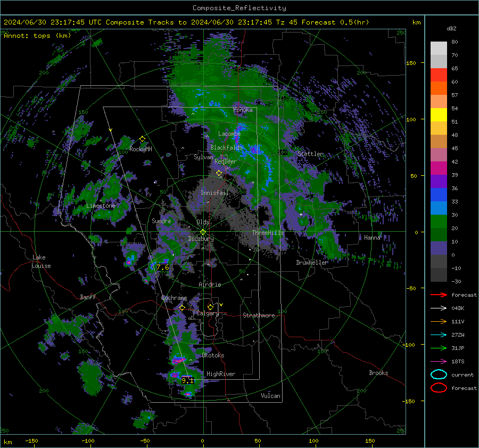Click the Vulcan label

tap(270, 396)
